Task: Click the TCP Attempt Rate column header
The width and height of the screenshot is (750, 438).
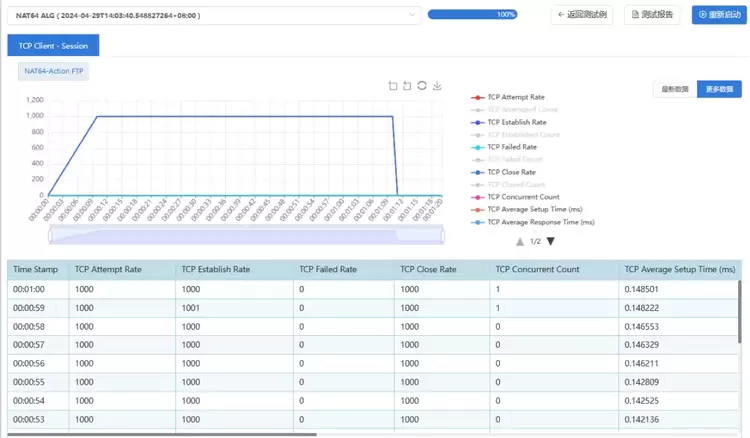Action: point(108,270)
